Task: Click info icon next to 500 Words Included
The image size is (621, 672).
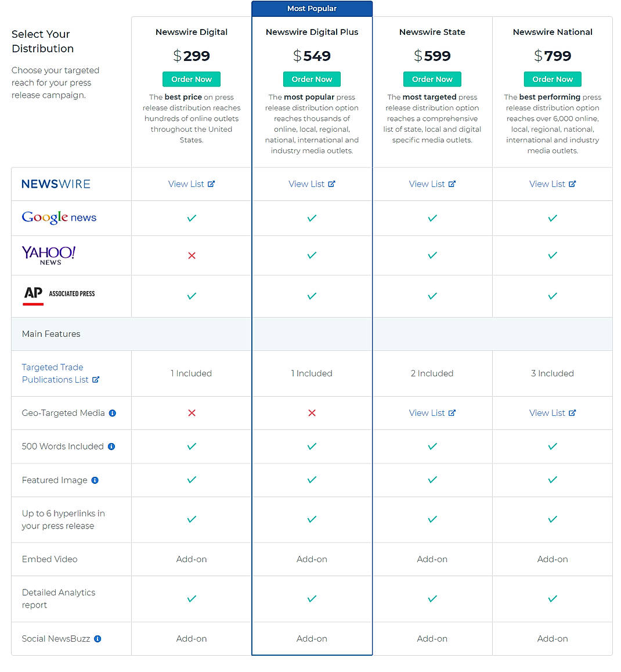Action: (x=111, y=447)
